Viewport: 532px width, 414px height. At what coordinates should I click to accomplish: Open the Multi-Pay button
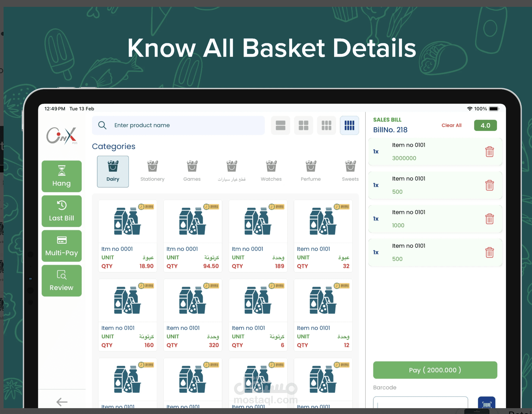point(61,246)
